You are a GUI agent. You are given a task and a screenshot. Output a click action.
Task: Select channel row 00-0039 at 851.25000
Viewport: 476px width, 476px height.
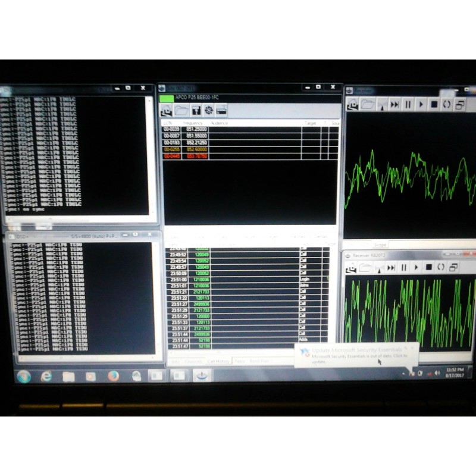(190, 129)
